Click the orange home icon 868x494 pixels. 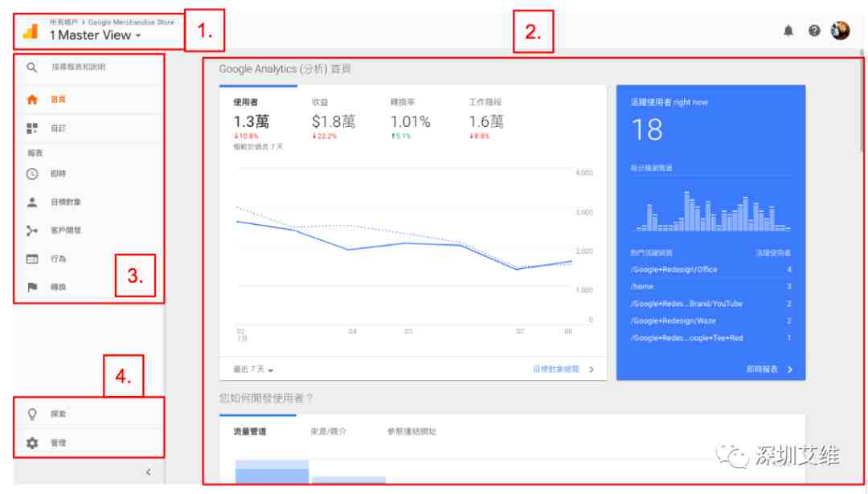[x=32, y=100]
